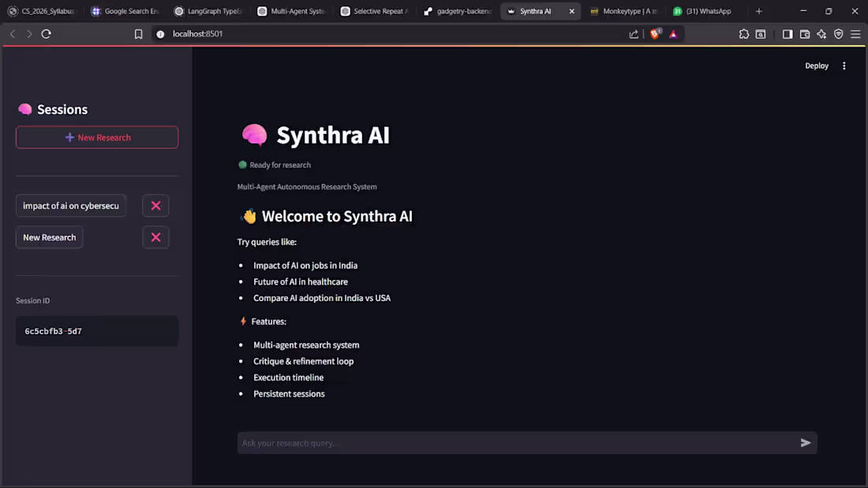Click 'Critique & refinement loop' feature text

[303, 361]
